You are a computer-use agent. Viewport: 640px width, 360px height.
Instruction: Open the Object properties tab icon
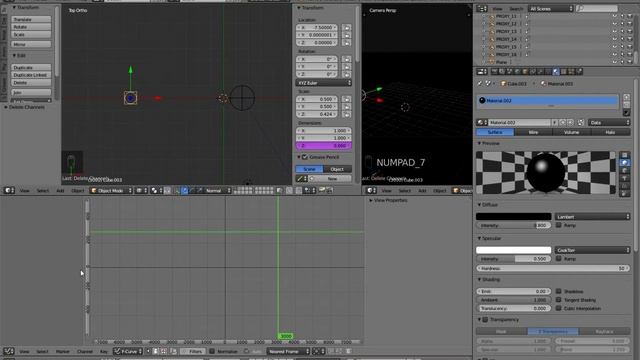[525, 71]
